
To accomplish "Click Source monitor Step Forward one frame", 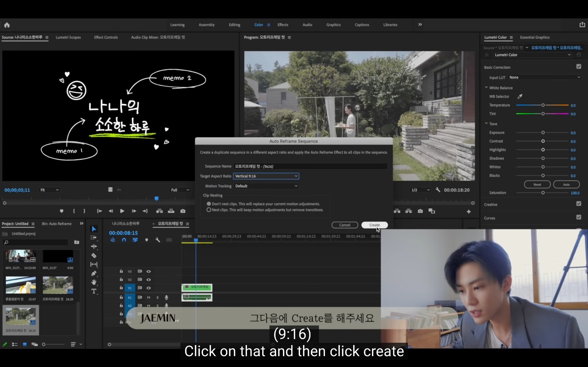I will click(134, 211).
